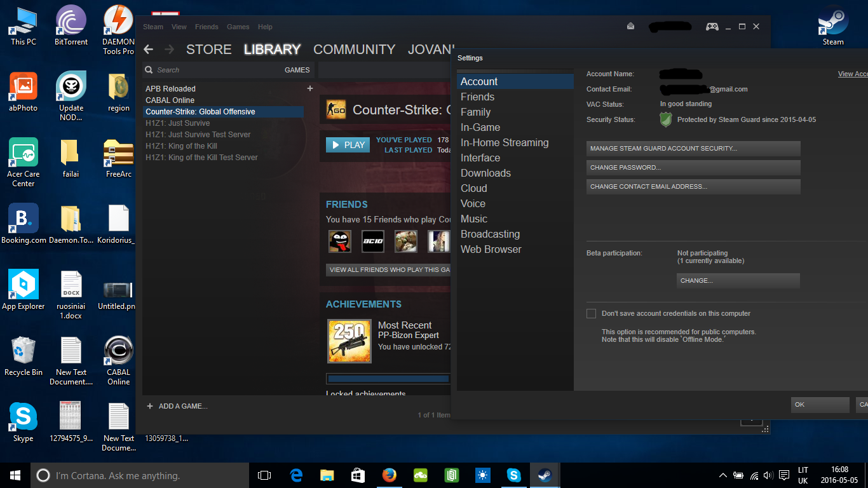Open the Friends menu in Steam

(207, 27)
